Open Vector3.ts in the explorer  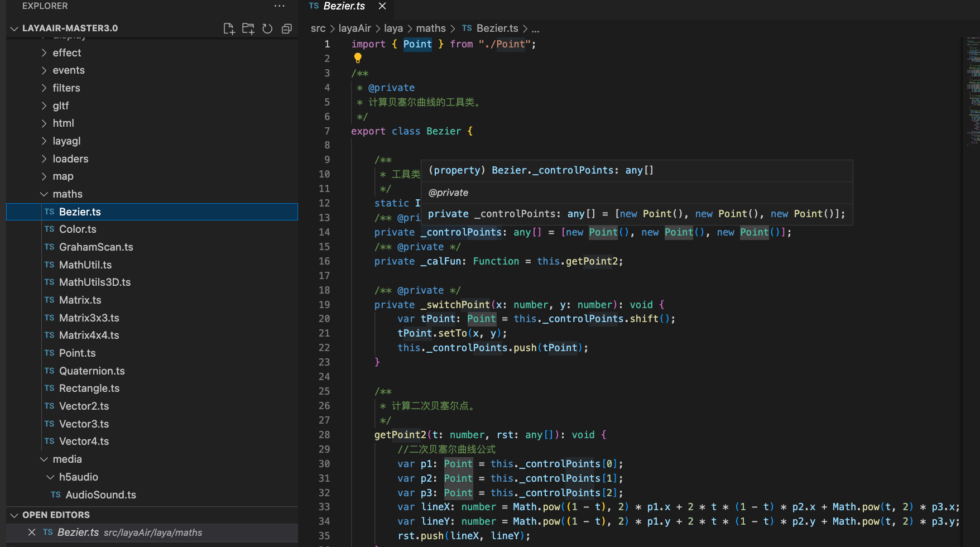coord(84,424)
